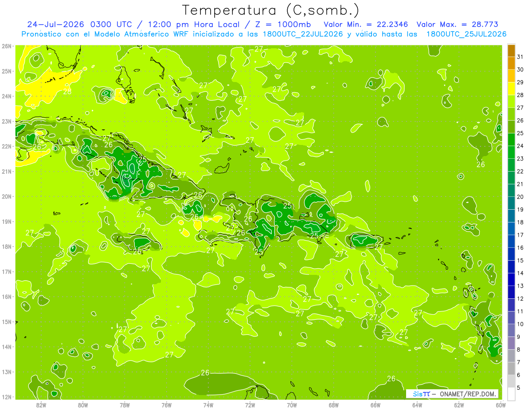Click the 70W longitude axis label

(292, 405)
